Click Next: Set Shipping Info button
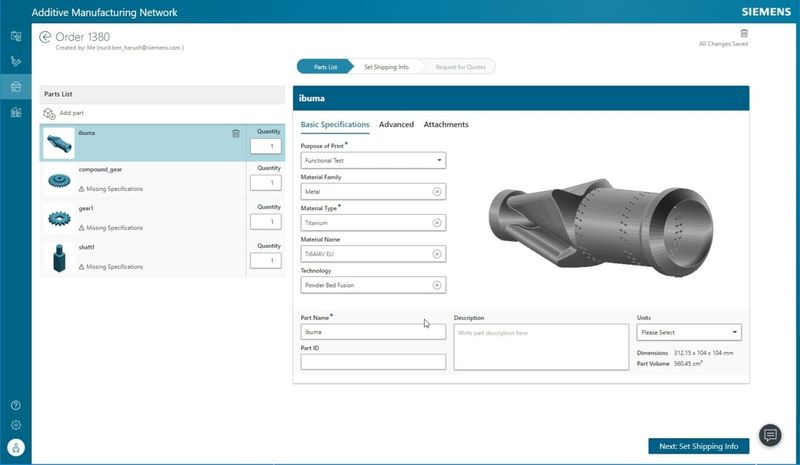The height and width of the screenshot is (465, 800). pos(698,446)
